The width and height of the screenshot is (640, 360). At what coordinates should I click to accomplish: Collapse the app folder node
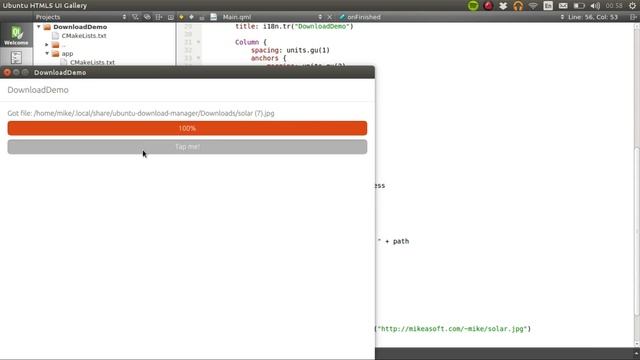coord(47,53)
